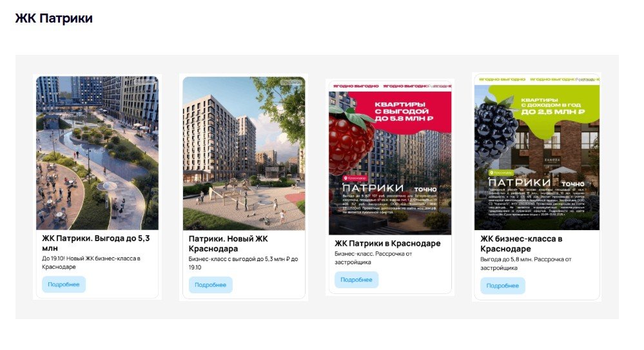Click the green Краснодар location pin badge

(501, 173)
